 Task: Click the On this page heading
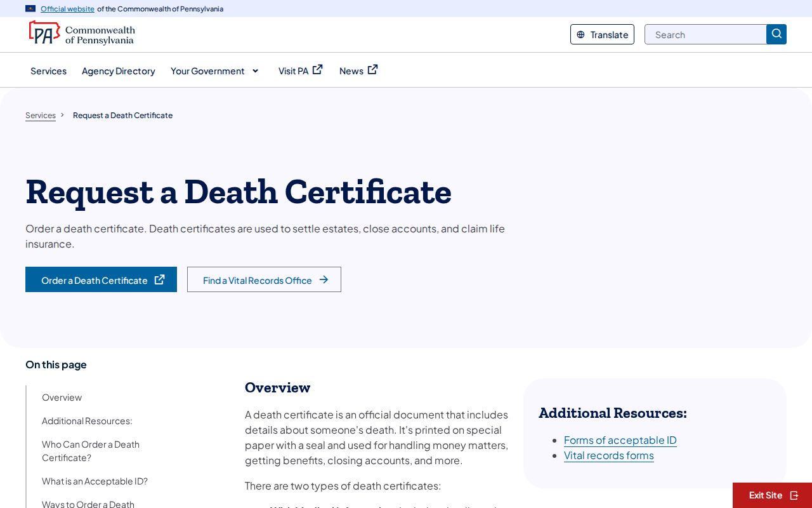coord(56,364)
